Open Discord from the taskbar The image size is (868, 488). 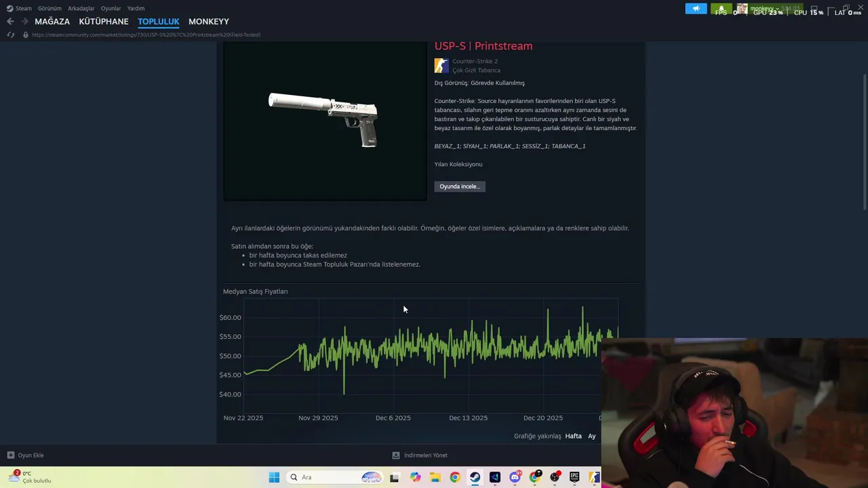point(515,477)
